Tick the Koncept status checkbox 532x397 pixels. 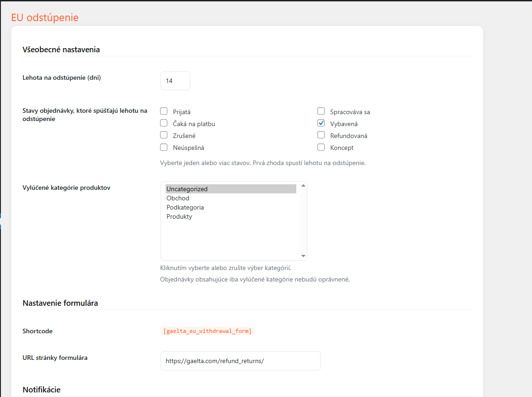(321, 147)
